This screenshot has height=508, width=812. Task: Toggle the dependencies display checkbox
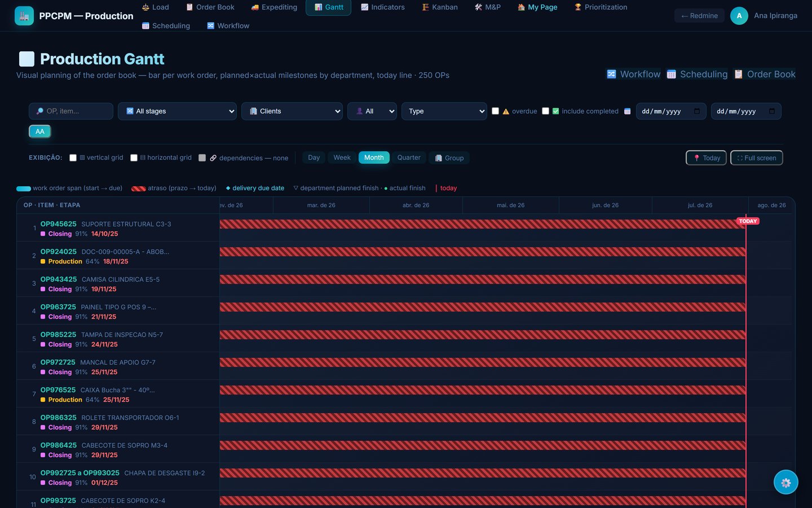click(x=202, y=158)
